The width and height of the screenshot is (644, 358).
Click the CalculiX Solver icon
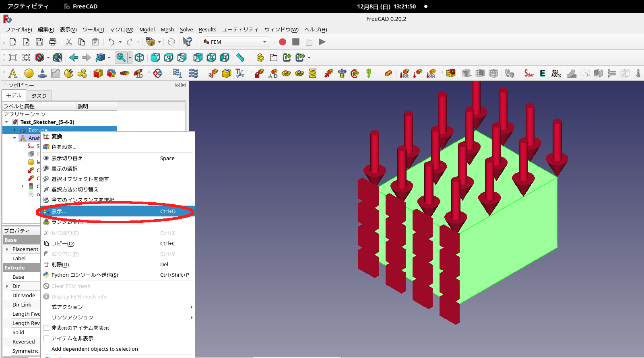tap(529, 73)
